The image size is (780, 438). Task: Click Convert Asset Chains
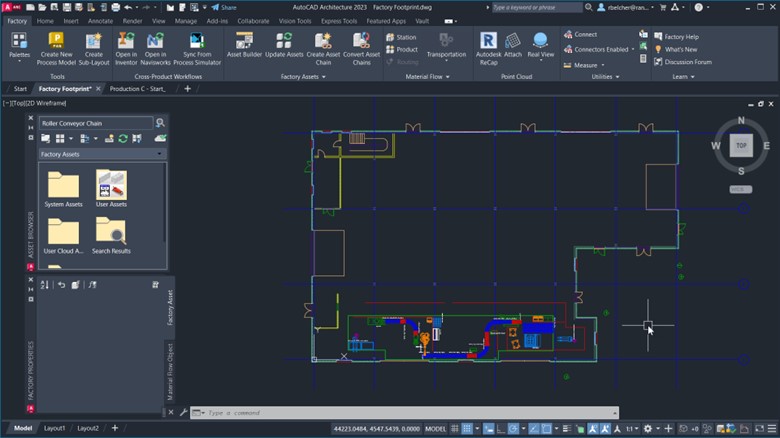pos(362,49)
